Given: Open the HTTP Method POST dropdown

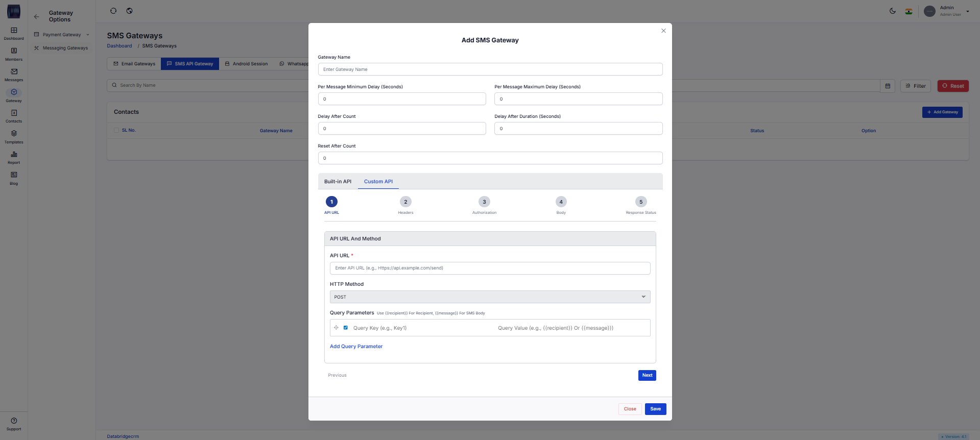Looking at the screenshot, I should click(x=490, y=297).
